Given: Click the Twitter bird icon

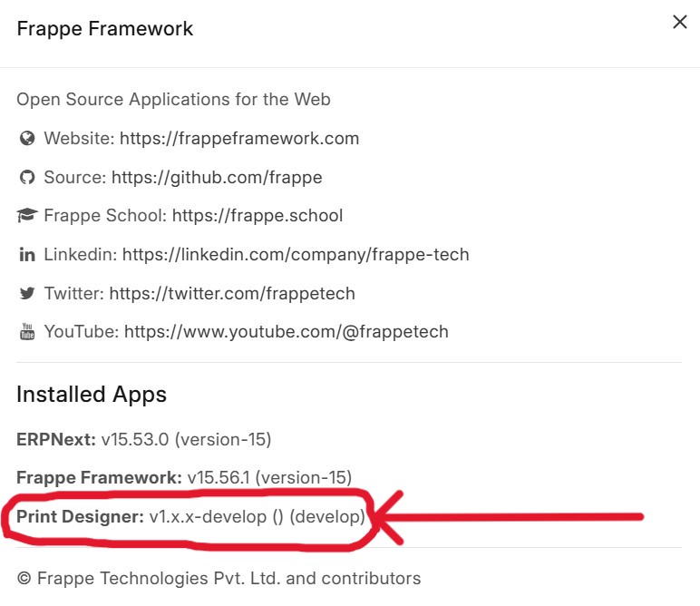Looking at the screenshot, I should (x=27, y=293).
